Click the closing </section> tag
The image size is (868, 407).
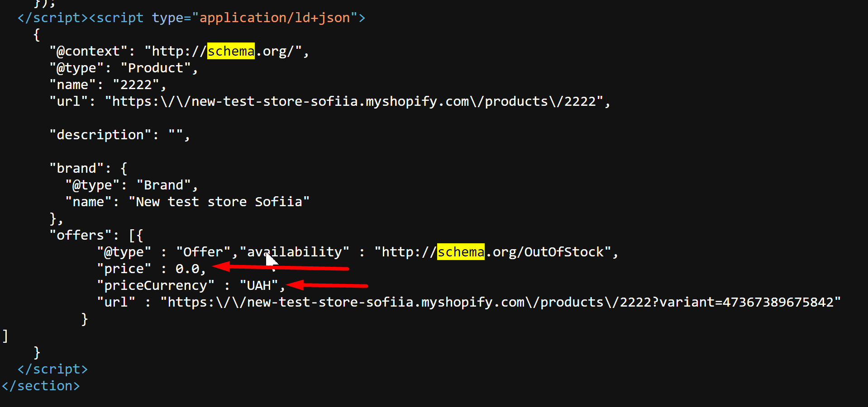click(41, 386)
